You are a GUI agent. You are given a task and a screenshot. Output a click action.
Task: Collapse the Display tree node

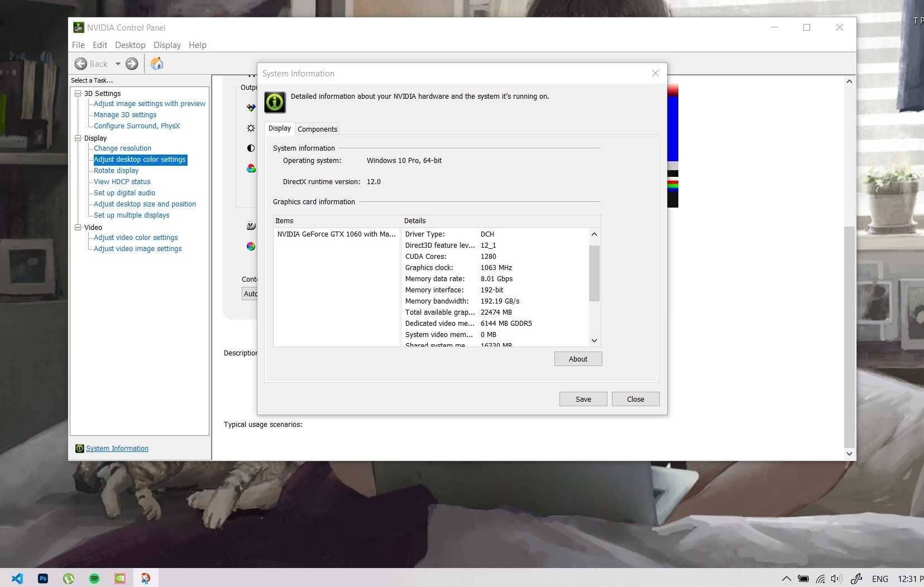click(78, 138)
